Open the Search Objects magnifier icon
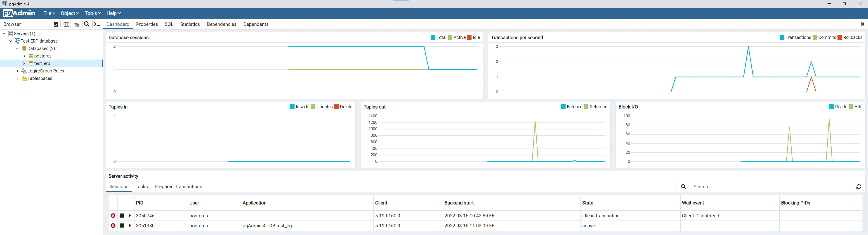Viewport: 868px width, 235px height. (87, 24)
